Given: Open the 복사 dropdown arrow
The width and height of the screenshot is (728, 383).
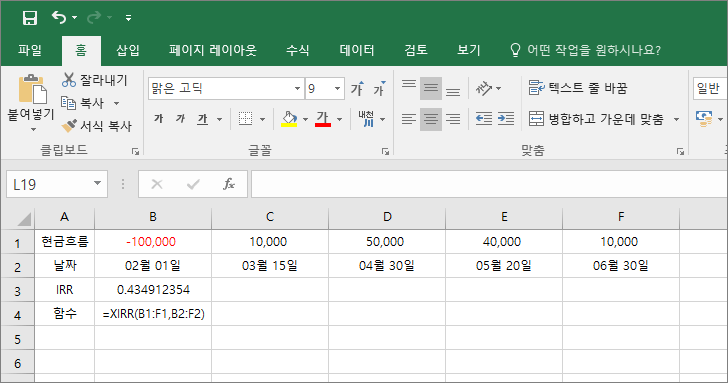Looking at the screenshot, I should pyautogui.click(x=117, y=103).
